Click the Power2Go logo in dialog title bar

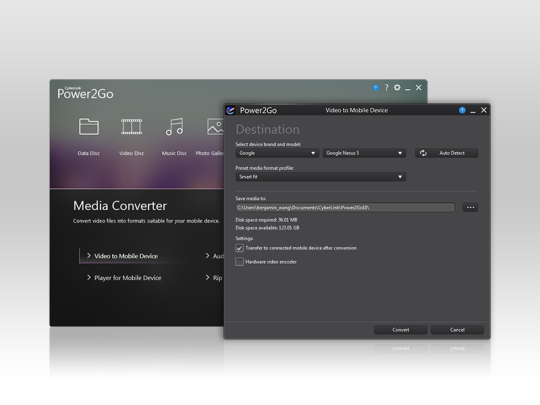pos(230,110)
